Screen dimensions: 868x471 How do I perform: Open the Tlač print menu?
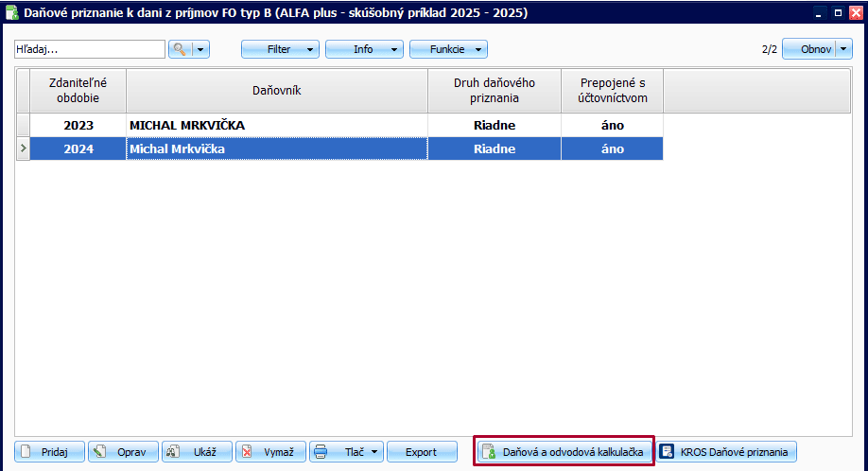(347, 452)
